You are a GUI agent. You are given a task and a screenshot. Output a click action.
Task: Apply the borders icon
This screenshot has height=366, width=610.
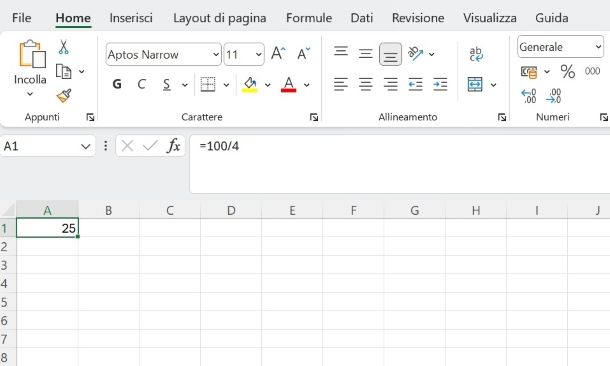[x=208, y=84]
